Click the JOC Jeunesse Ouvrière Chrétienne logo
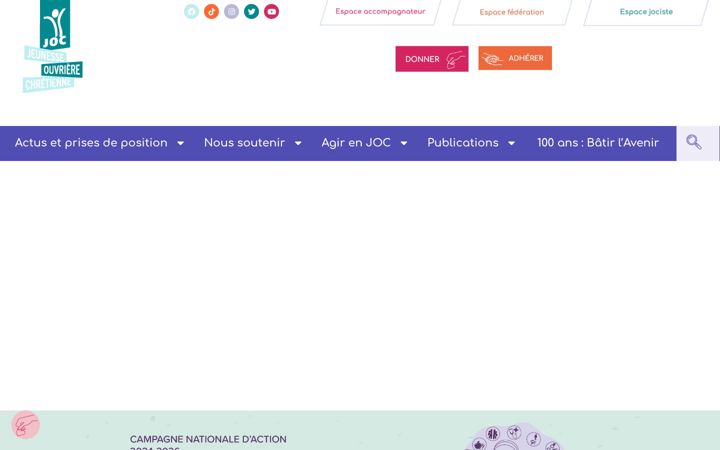The width and height of the screenshot is (720, 450). [x=53, y=46]
